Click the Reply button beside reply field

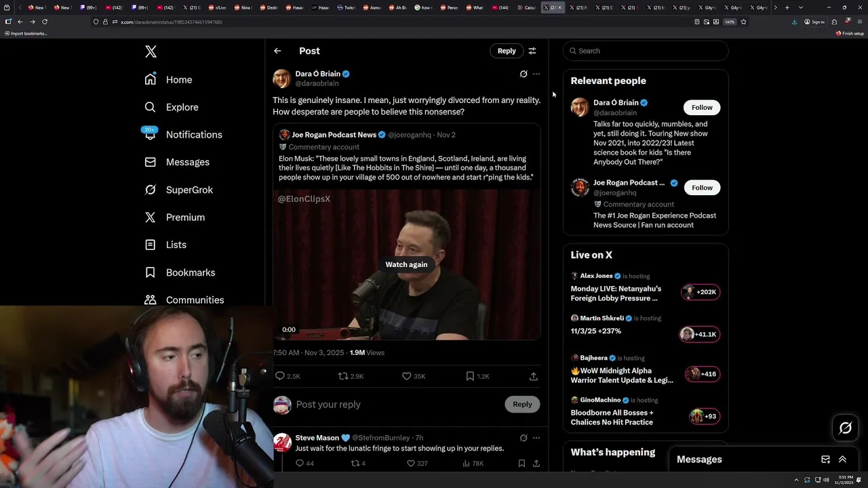(522, 404)
